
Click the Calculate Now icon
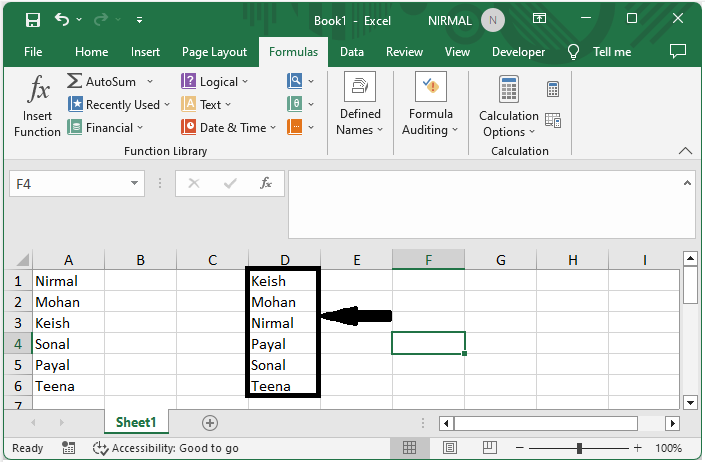tap(553, 89)
